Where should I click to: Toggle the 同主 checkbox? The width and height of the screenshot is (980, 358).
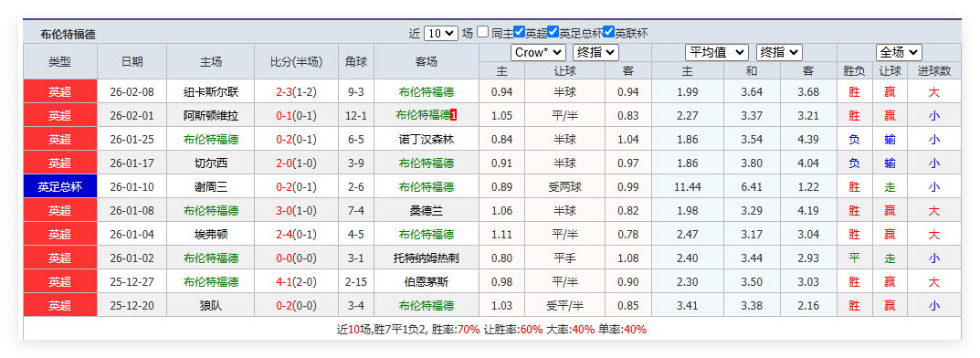pos(482,32)
